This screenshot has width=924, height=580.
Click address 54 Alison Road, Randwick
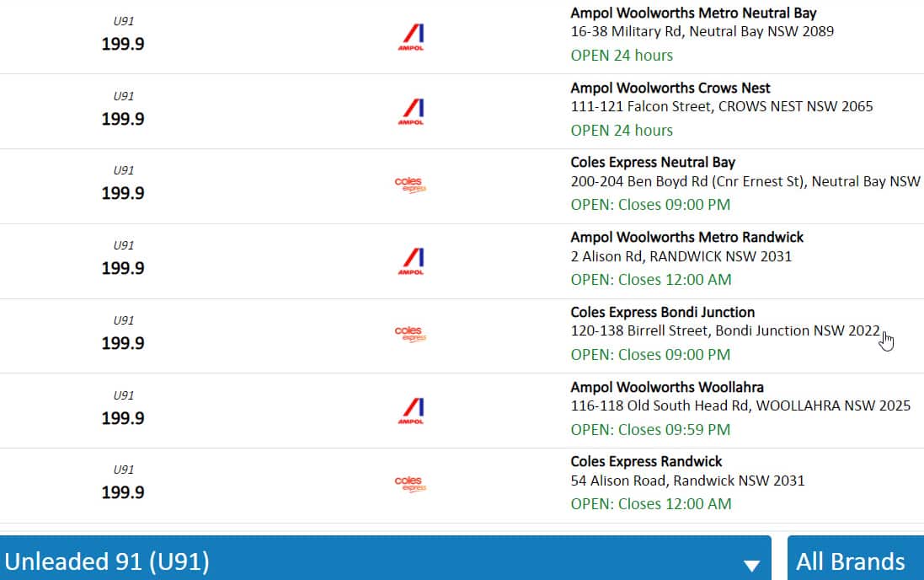pos(687,481)
